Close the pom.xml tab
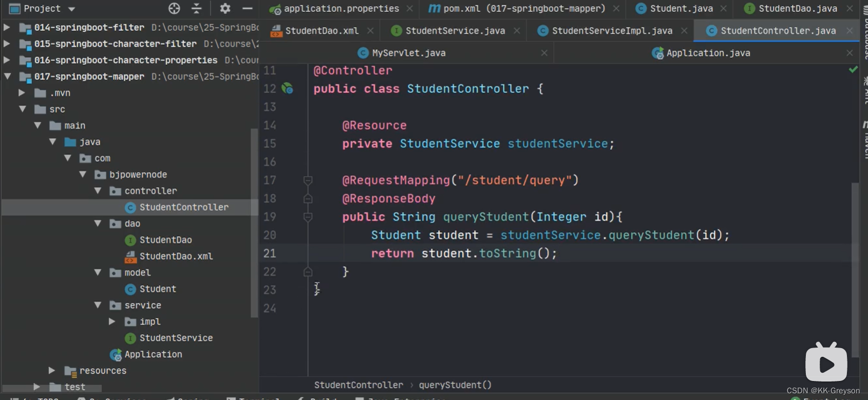This screenshot has height=400, width=868. pos(616,8)
